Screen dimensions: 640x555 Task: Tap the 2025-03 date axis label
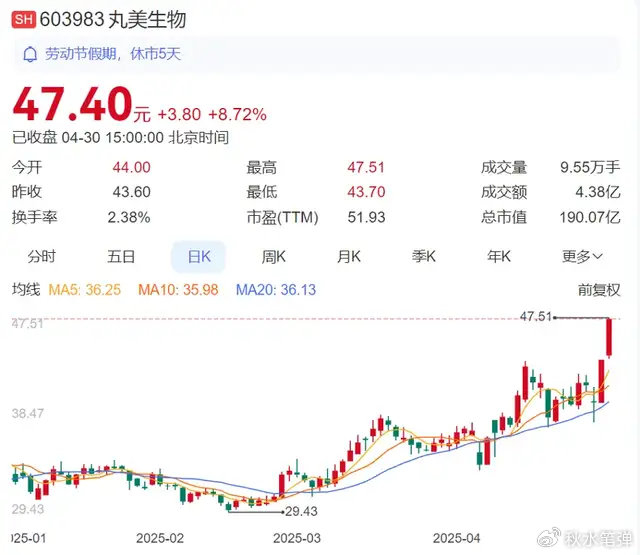click(x=297, y=538)
